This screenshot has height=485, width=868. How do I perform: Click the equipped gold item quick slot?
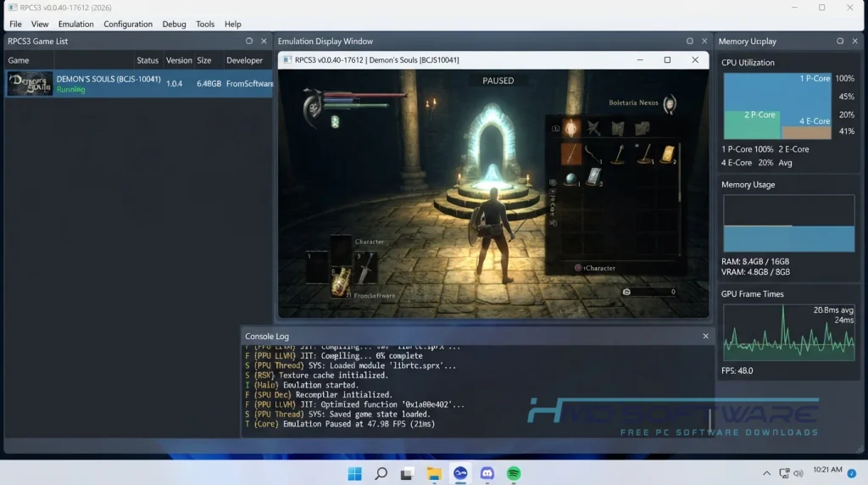[341, 282]
